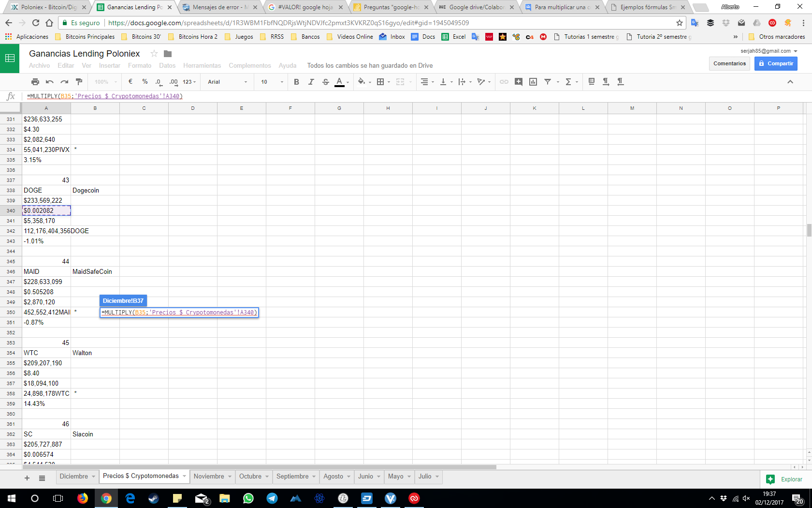
Task: Toggle bold formatting
Action: click(x=296, y=82)
